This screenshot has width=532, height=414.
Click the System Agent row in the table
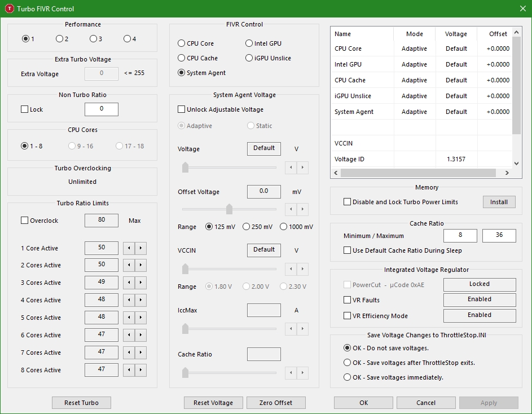(x=421, y=112)
